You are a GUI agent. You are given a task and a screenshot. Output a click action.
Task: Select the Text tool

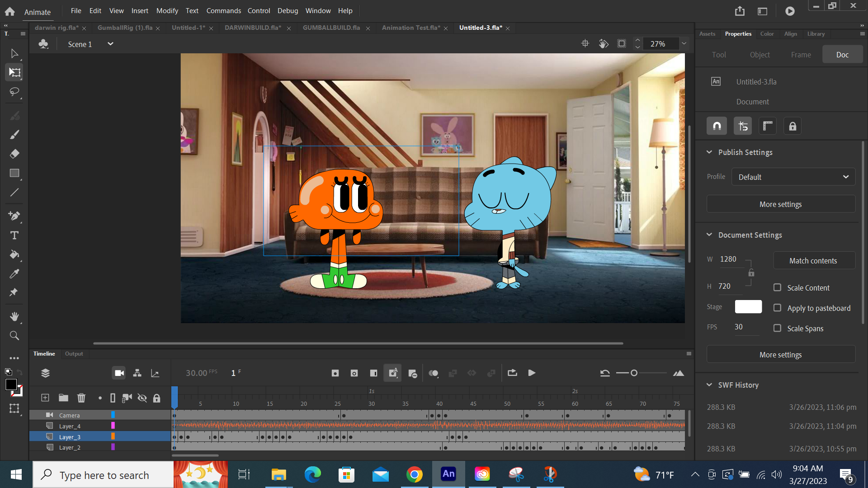[14, 235]
